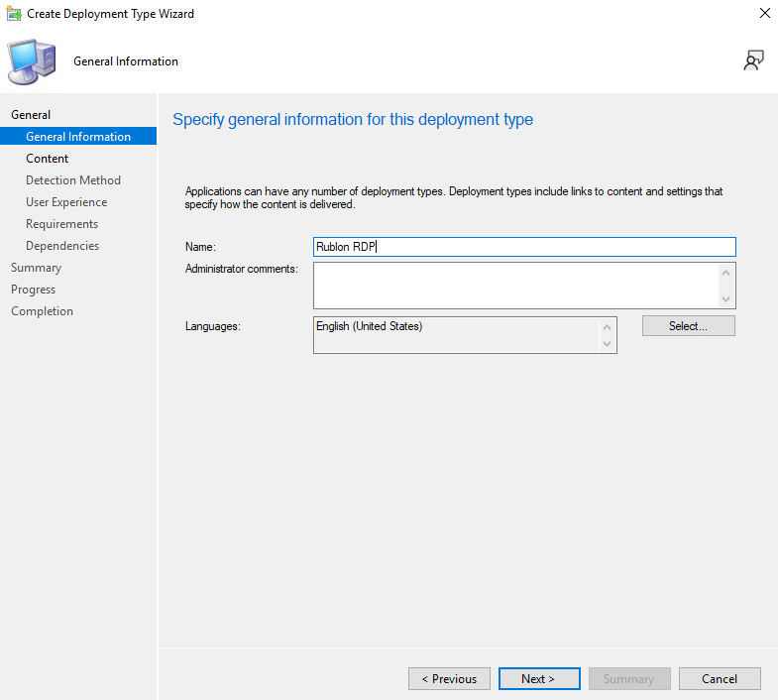The height and width of the screenshot is (700, 778).
Task: Open the Requirements step in the sidebar
Action: tap(61, 224)
